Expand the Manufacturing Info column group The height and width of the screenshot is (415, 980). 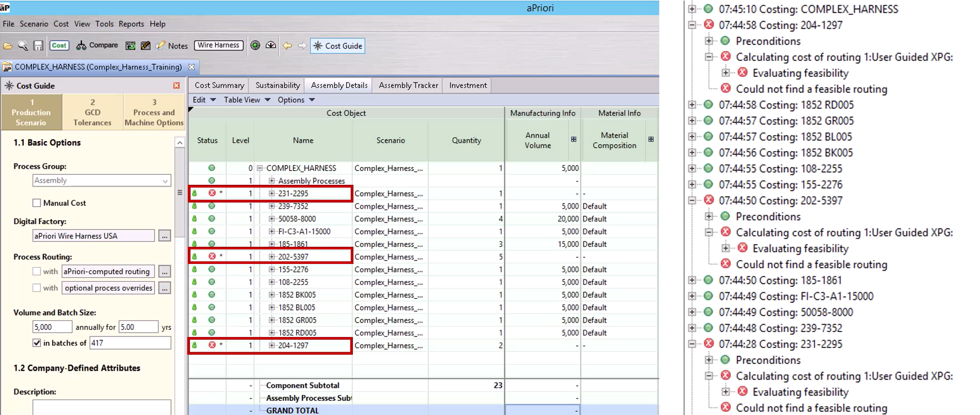[x=573, y=139]
